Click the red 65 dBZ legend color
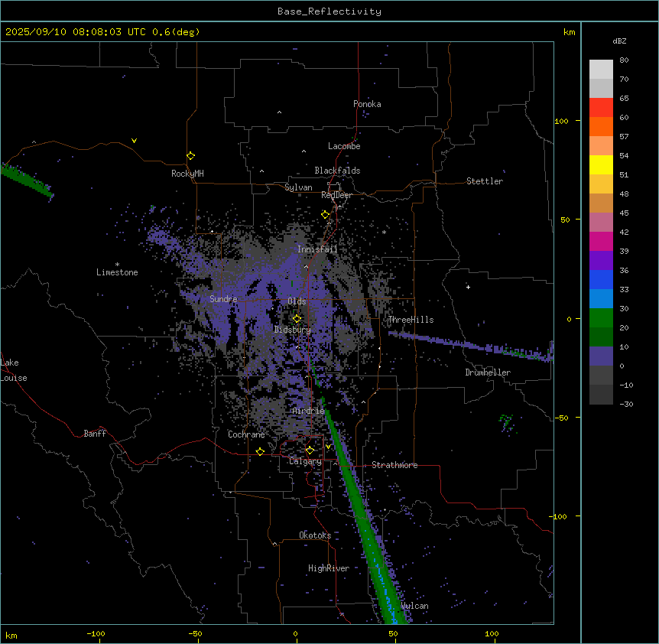The height and width of the screenshot is (644, 659). (601, 108)
